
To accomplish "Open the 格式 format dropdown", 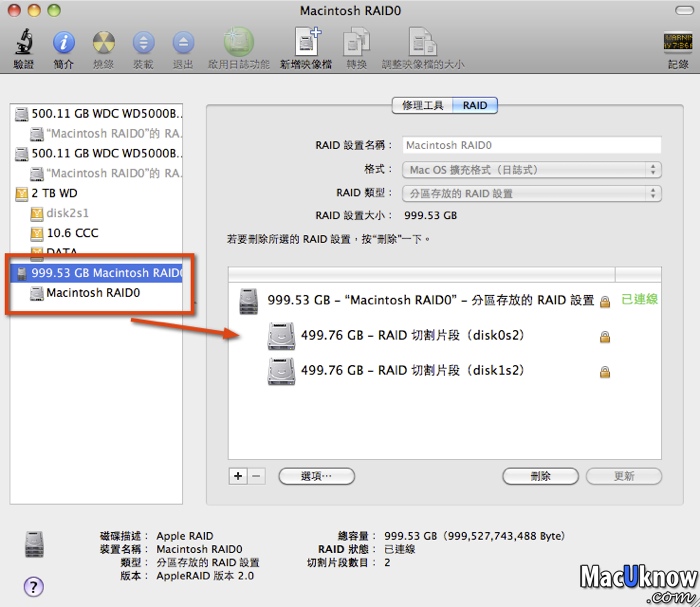I will tap(532, 170).
